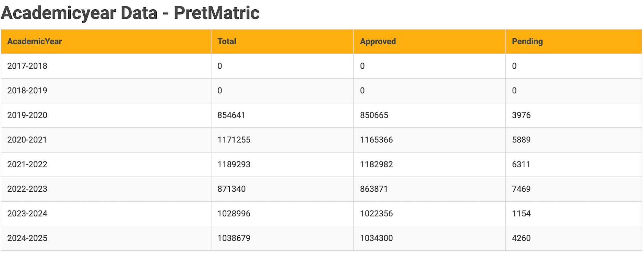Screen dimensions: 644x260
Task: Click the 'Academicyear Data - PretMatric' heading
Action: [x=130, y=13]
